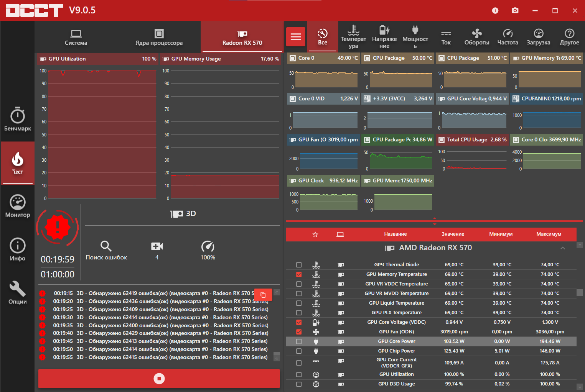Click the Поиск ошибок magnifier setting
585x392 pixels.
[106, 250]
